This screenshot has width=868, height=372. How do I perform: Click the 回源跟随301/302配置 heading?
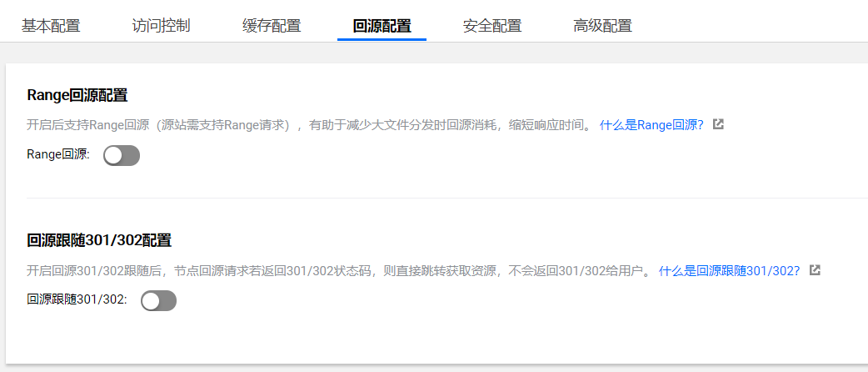click(99, 240)
